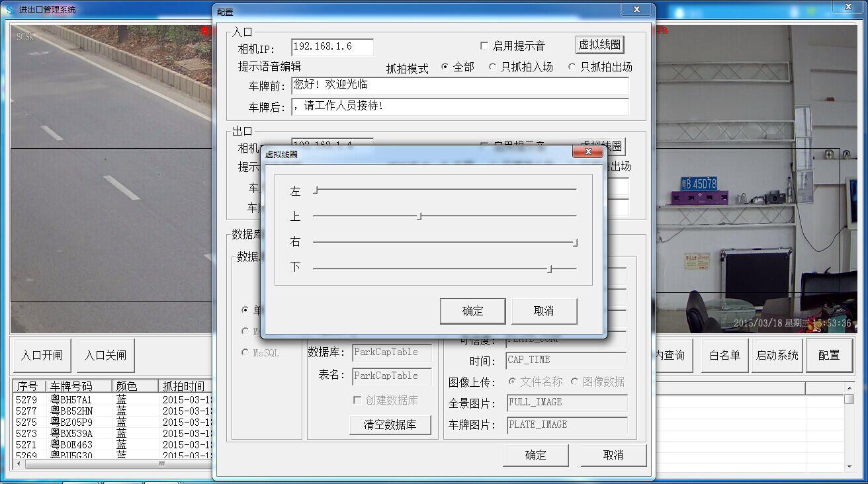Click the 右 slider thumb in 虚拟线圈 dialog

pyautogui.click(x=576, y=243)
